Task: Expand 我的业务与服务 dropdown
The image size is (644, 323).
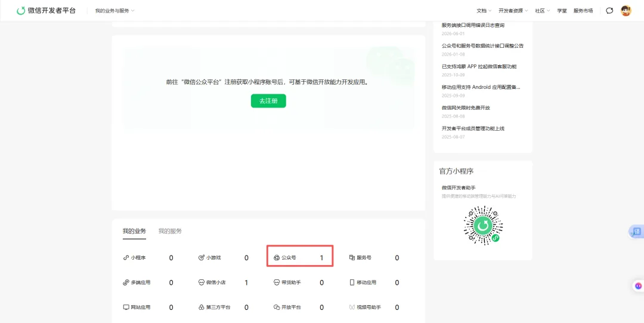Action: [x=114, y=11]
